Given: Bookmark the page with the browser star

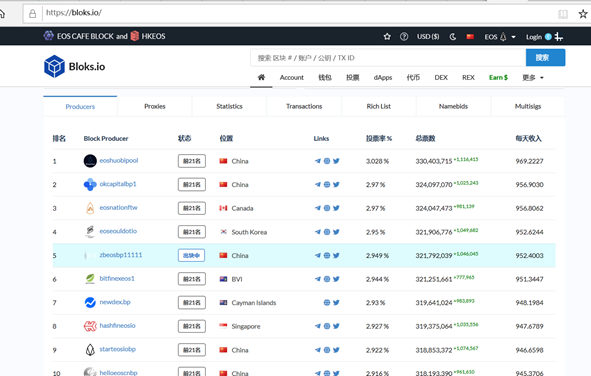Looking at the screenshot, I should point(583,14).
